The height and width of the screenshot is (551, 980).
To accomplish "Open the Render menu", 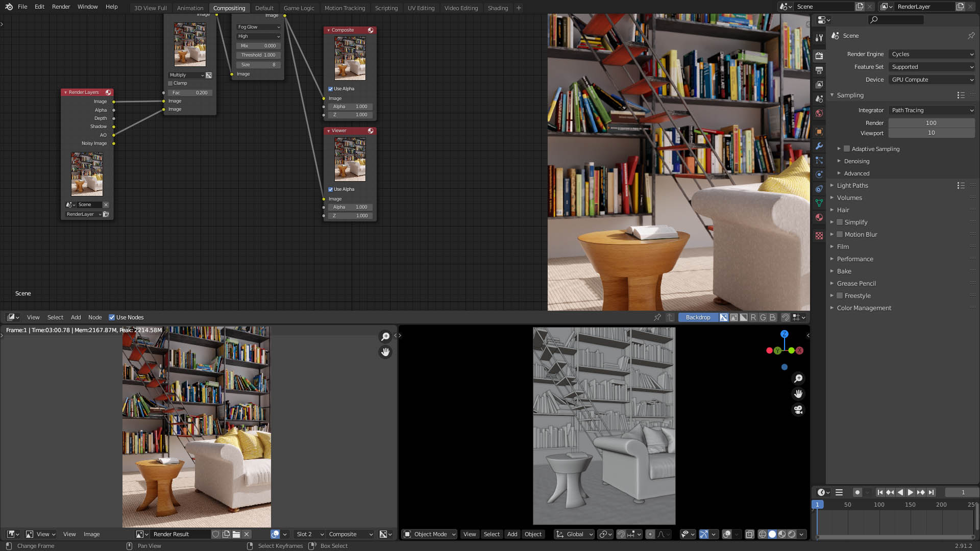I will coord(61,7).
